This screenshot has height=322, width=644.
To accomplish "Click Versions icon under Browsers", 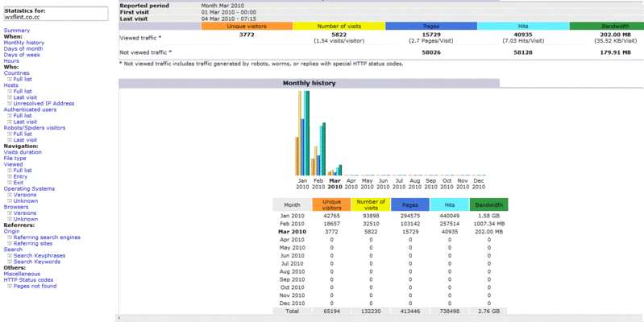I will (x=10, y=213).
